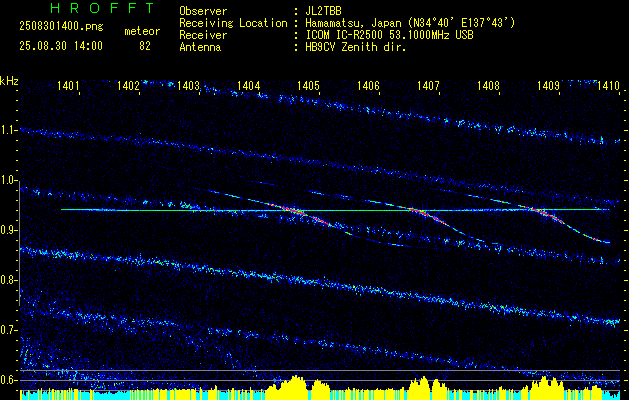The width and height of the screenshot is (629, 400).
Task: Click the 0.7 kHz frequency label
Action: 8,330
